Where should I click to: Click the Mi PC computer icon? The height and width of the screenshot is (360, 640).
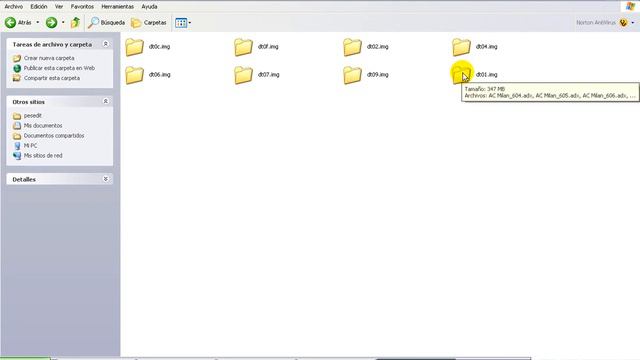tap(17, 146)
